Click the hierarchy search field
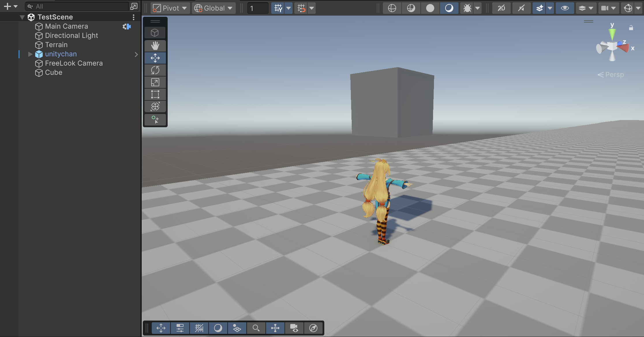This screenshot has height=337, width=644. [78, 6]
